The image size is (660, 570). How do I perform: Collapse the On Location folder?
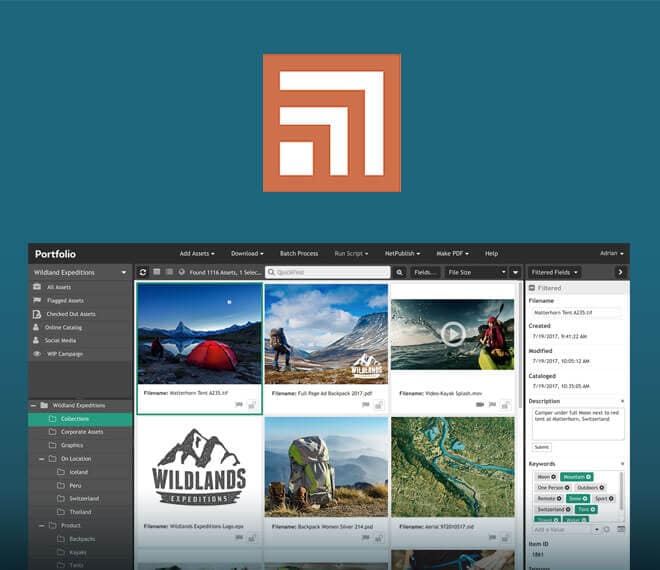(41, 459)
